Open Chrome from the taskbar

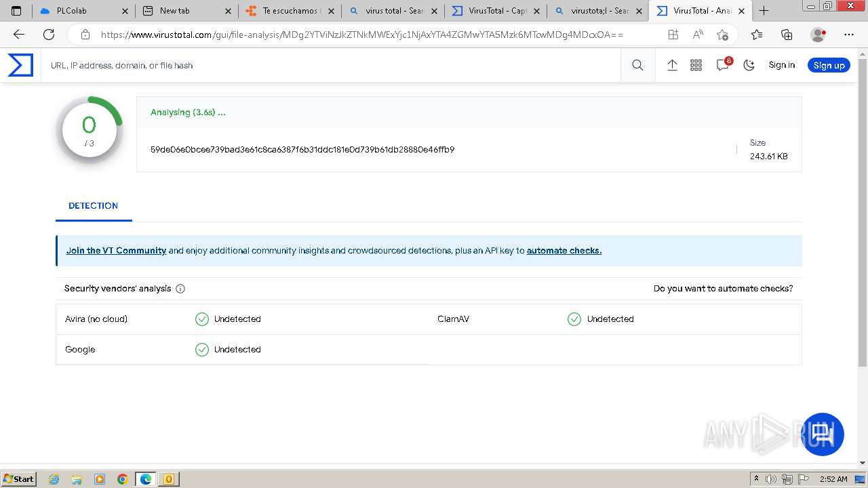click(x=122, y=479)
